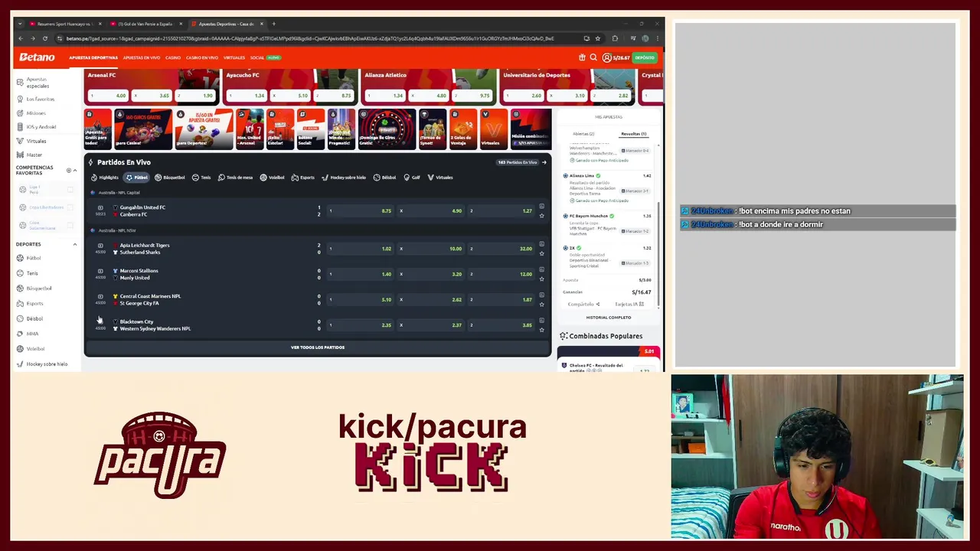The width and height of the screenshot is (980, 551).
Task: Open Tarjetas IA in the bet slip
Action: point(629,304)
